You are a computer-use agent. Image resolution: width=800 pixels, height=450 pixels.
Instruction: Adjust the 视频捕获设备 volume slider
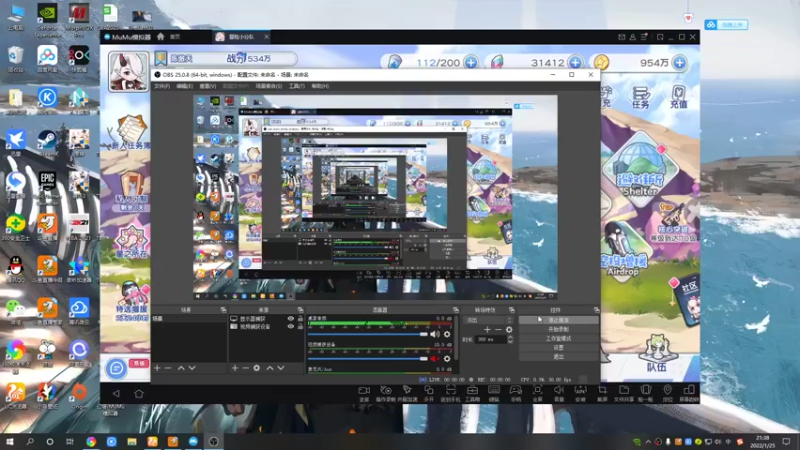point(368,359)
